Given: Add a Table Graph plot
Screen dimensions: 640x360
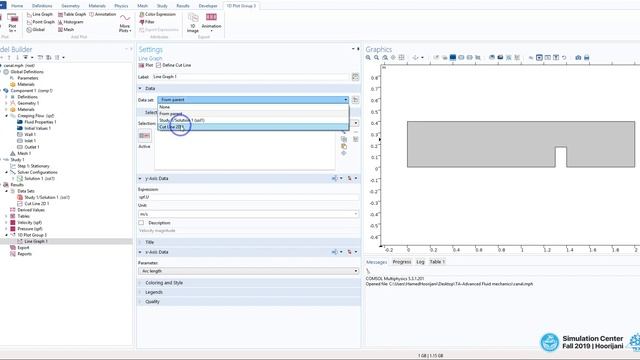Looking at the screenshot, I should point(72,14).
